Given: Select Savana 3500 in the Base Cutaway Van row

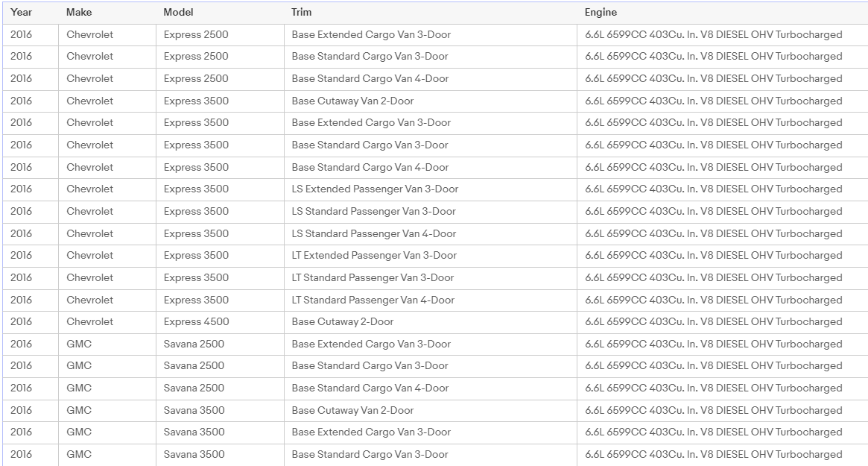Looking at the screenshot, I should pos(194,410).
